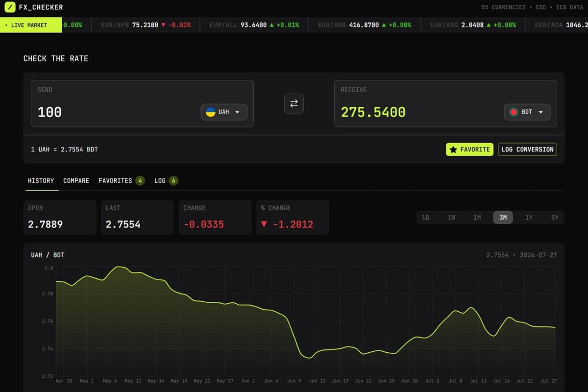Select the 1M time range
This screenshot has height=392, width=588.
click(477, 218)
